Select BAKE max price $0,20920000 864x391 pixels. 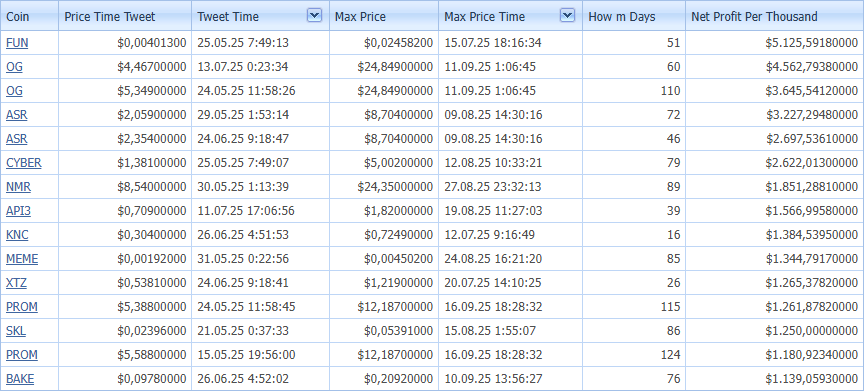(384, 379)
